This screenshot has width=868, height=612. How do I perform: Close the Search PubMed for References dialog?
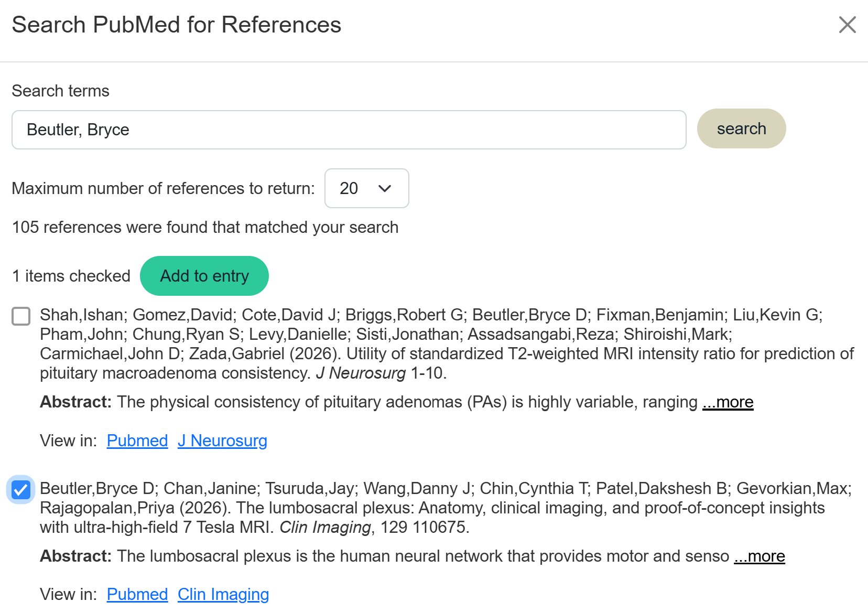[x=847, y=25]
